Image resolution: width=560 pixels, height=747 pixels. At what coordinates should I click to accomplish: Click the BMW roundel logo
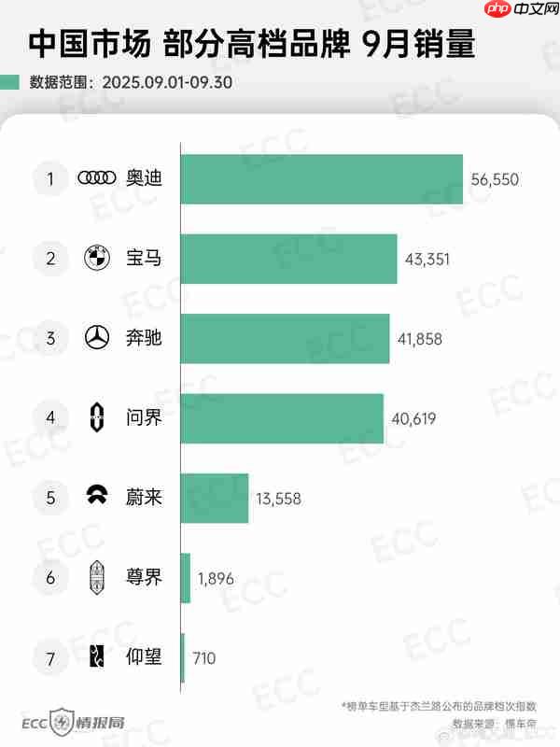coord(97,259)
